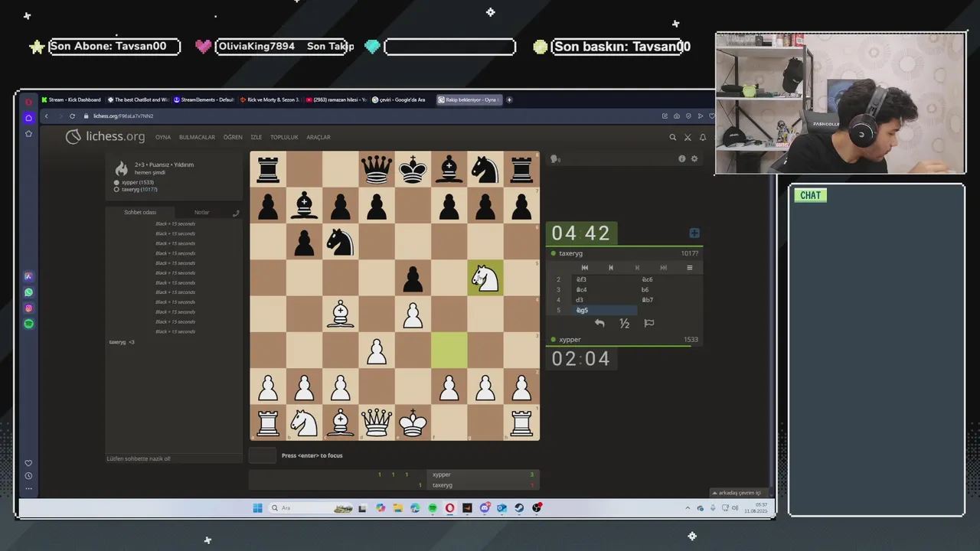Screen dimensions: 980x551
Task: Open lichess notifications bell
Action: 703,137
